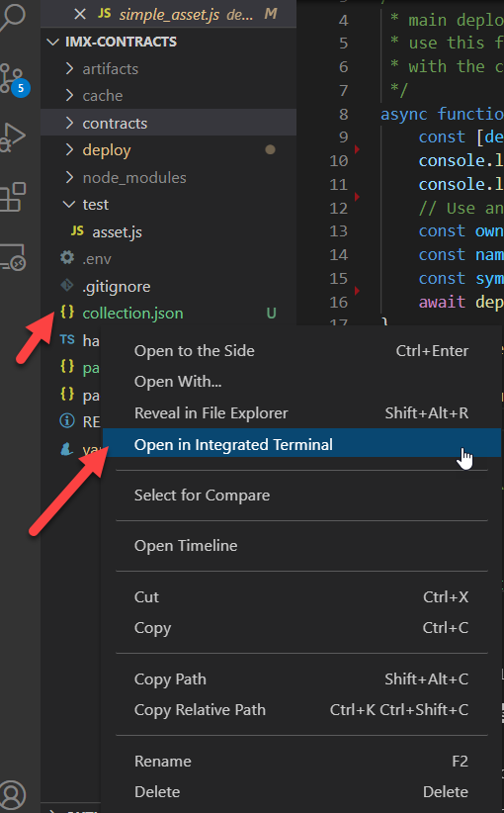
Task: Close the simple_asset.js open editor
Action: click(80, 14)
